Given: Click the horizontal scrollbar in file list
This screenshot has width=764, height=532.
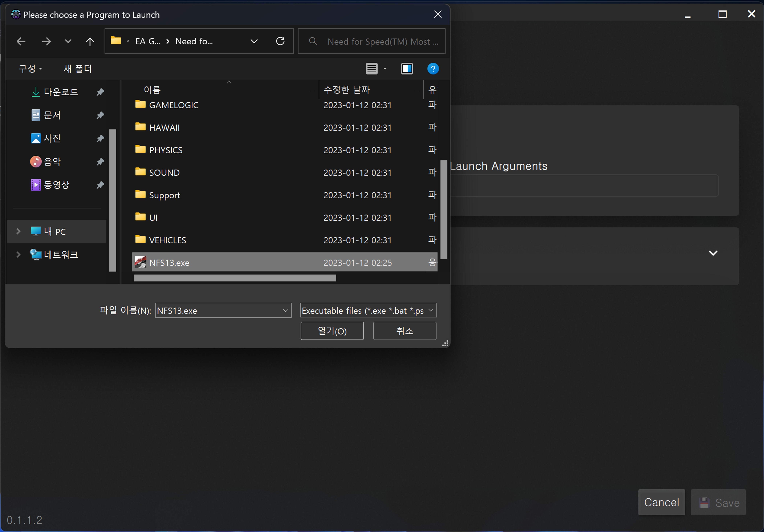Looking at the screenshot, I should [235, 278].
